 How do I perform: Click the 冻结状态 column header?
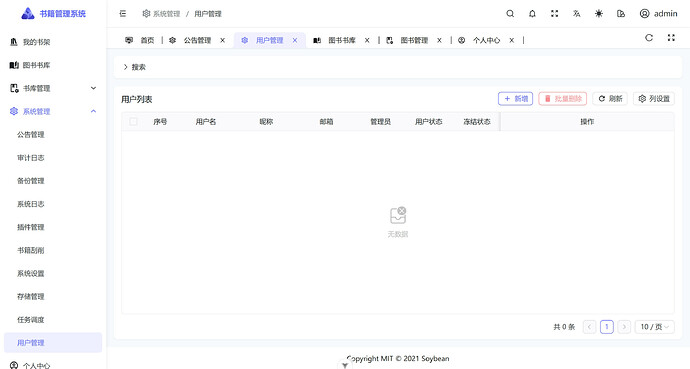click(x=477, y=121)
